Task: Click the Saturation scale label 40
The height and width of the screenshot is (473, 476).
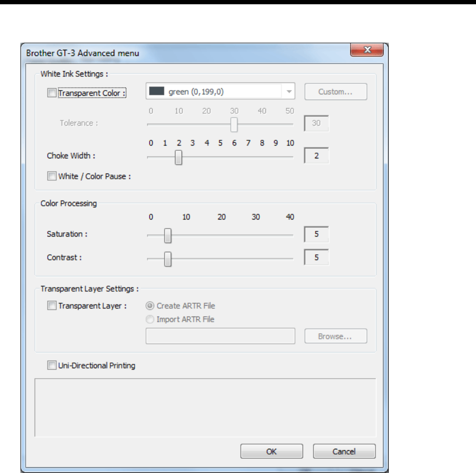Action: pyautogui.click(x=290, y=217)
